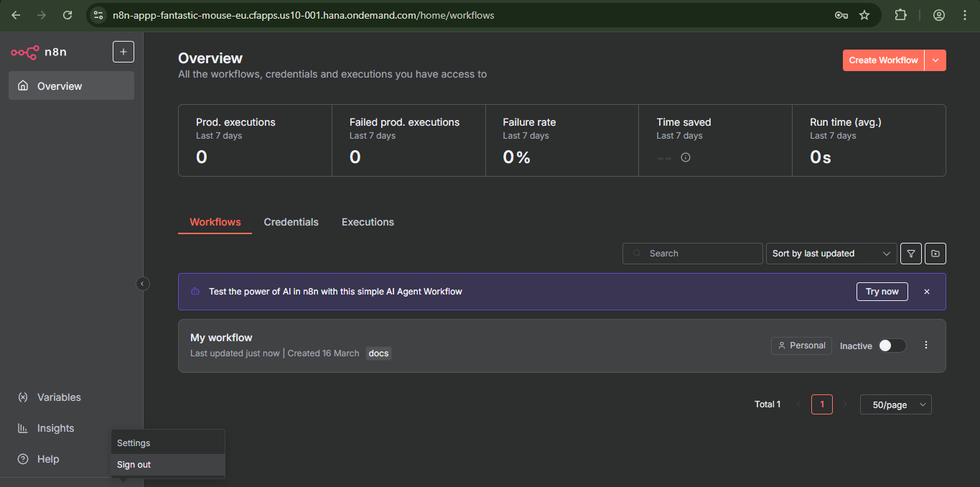Open the browser extensions puzzle icon
The width and height of the screenshot is (980, 487).
pos(900,14)
